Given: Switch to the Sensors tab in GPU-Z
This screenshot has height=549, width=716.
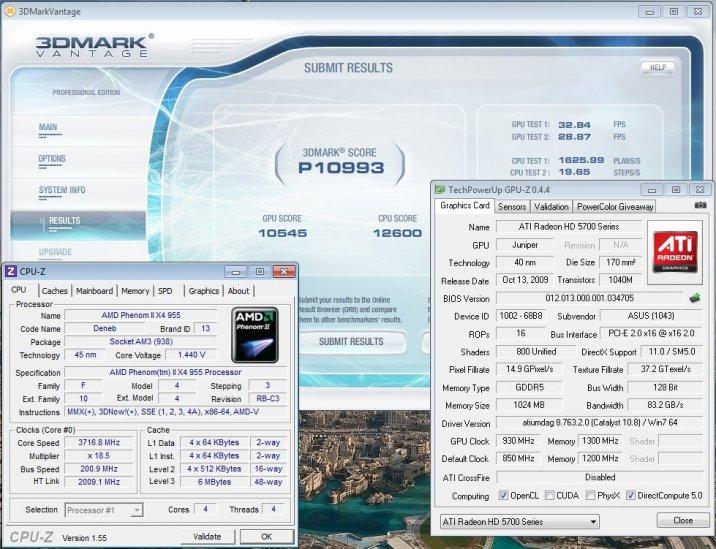Looking at the screenshot, I should [512, 207].
